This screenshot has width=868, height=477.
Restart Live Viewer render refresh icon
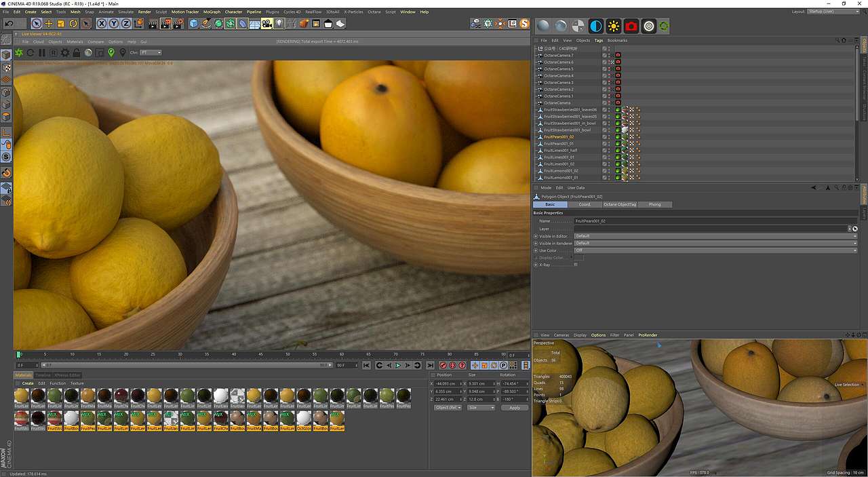31,52
